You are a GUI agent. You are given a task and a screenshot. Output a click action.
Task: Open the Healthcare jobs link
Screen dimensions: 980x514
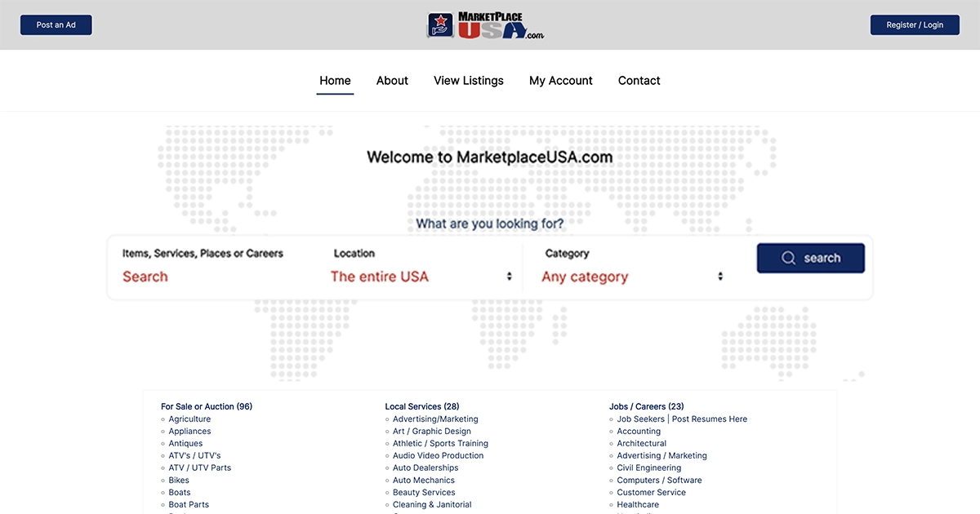tap(638, 505)
